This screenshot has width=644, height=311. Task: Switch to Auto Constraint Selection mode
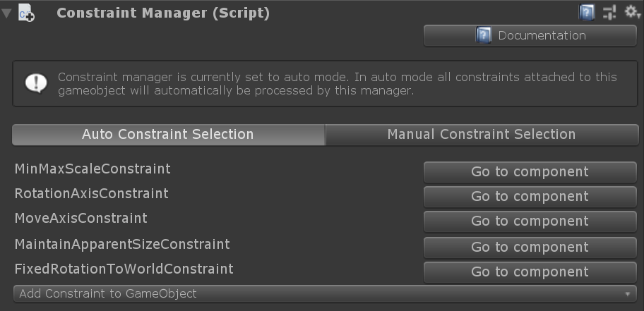[168, 134]
